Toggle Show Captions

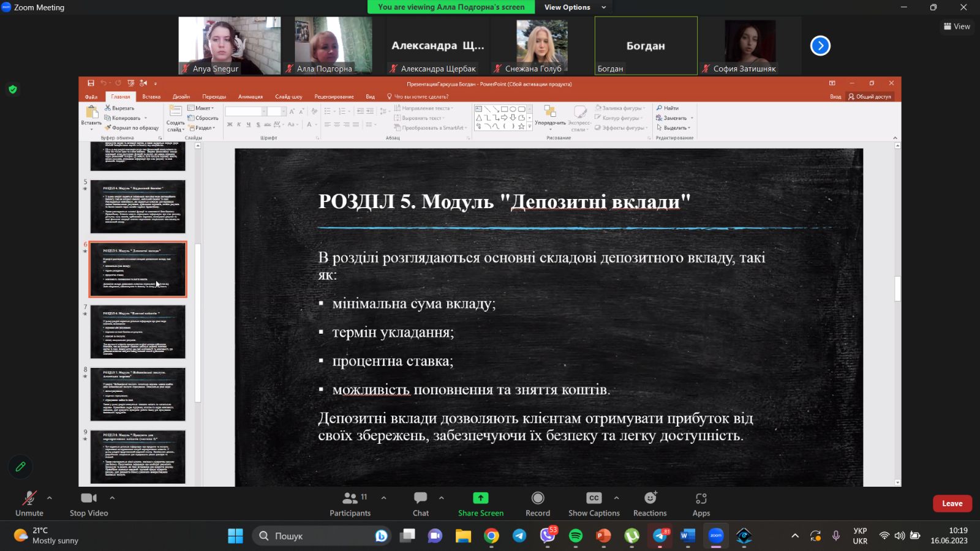(594, 503)
